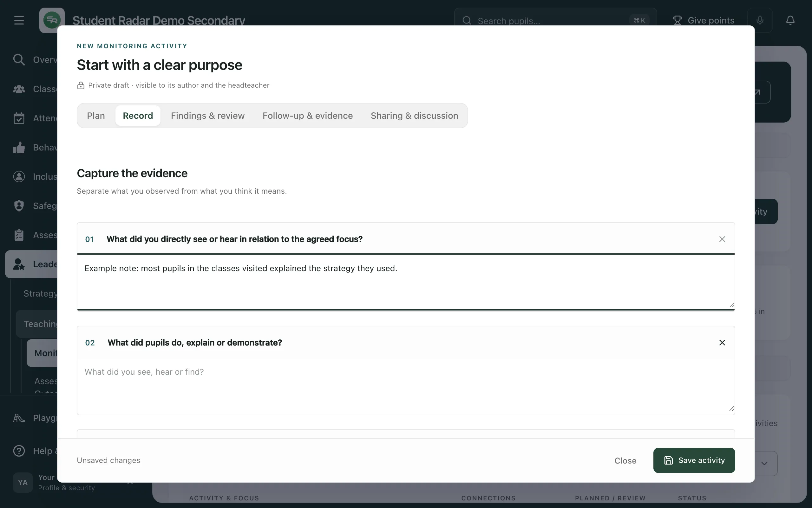Open the hamburger menu icon
This screenshot has height=508, width=812.
(19, 20)
